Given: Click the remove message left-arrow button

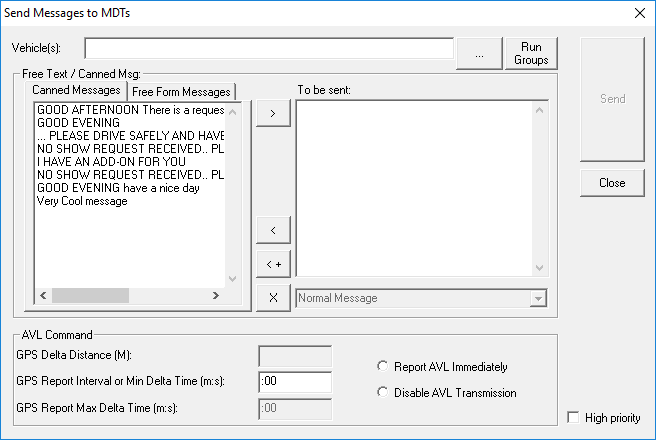Looking at the screenshot, I should (x=274, y=231).
